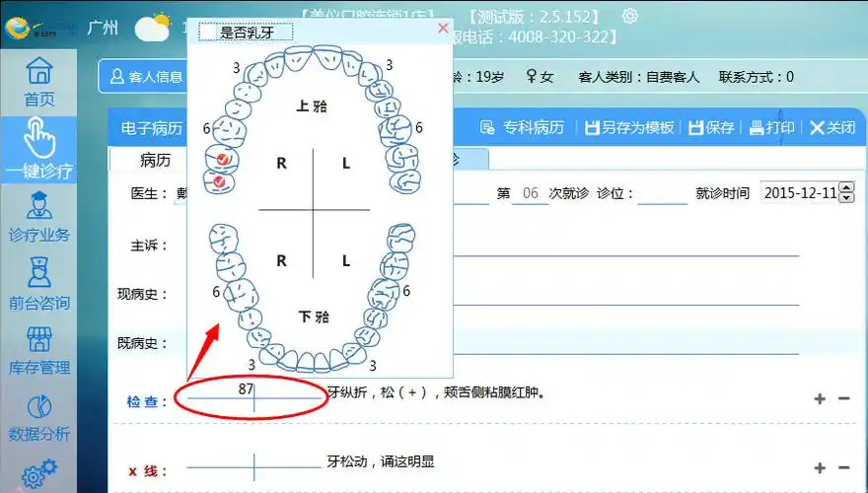Toggle the 是否乳牙 checkbox
Viewport: 868px width, 493px height.
tap(208, 33)
